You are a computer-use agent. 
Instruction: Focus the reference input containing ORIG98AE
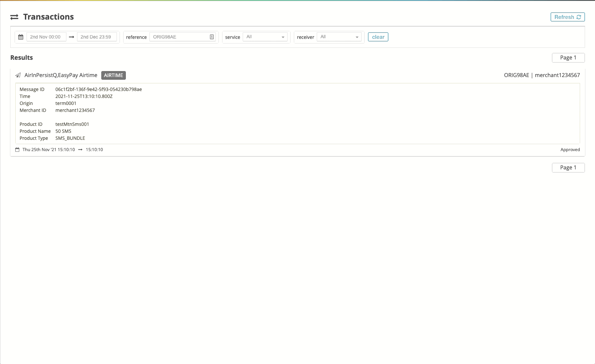tap(179, 37)
